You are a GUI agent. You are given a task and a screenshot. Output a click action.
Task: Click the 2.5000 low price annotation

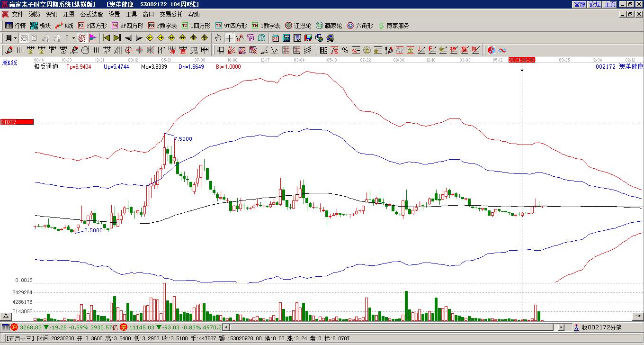(x=93, y=230)
